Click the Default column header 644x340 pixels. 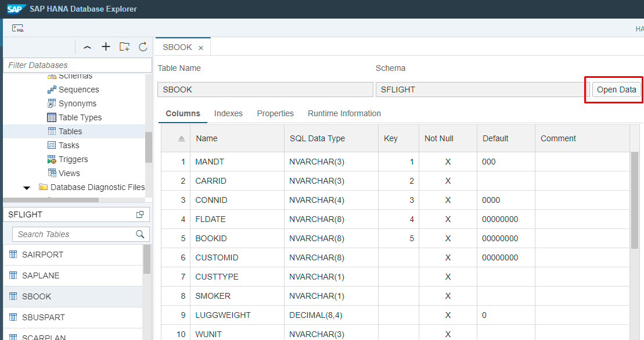coord(506,138)
